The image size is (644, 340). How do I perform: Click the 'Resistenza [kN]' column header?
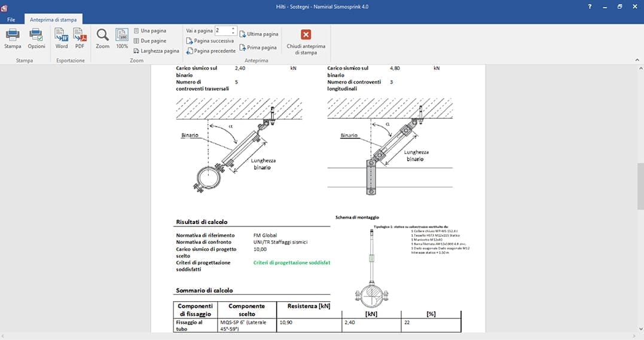tap(309, 306)
